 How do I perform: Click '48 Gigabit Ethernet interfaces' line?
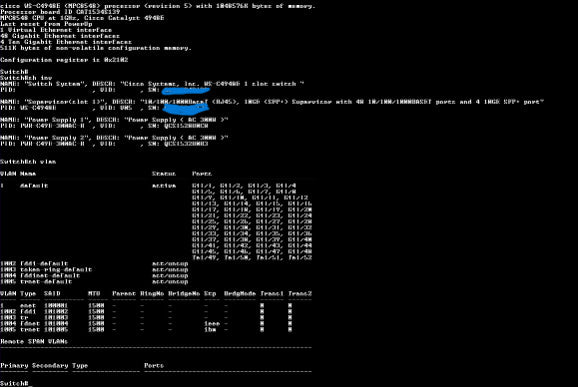[x=60, y=36]
